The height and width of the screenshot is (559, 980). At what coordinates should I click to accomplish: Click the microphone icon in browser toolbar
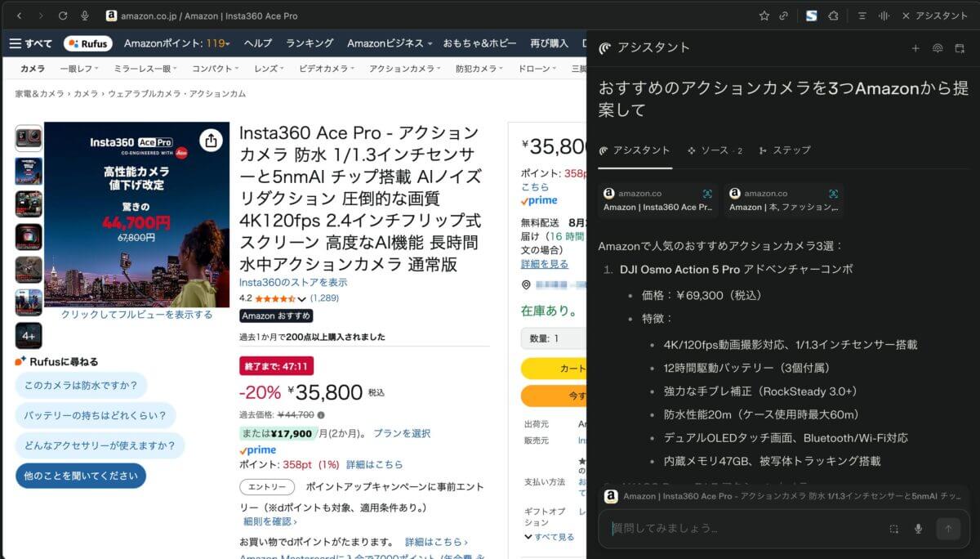pyautogui.click(x=85, y=16)
